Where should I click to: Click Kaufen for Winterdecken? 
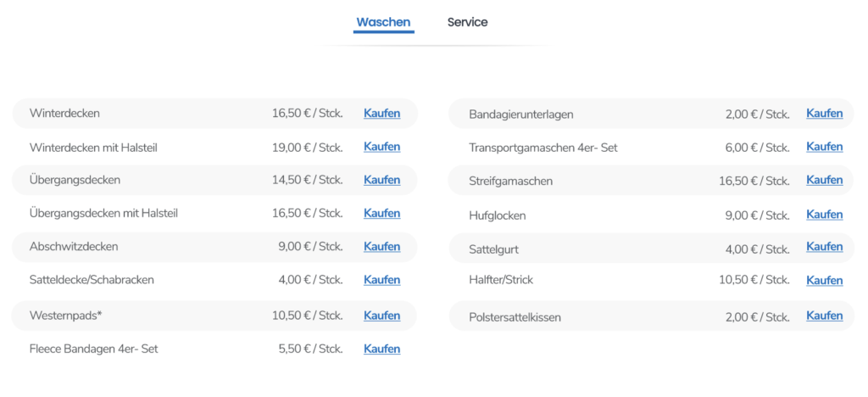[381, 113]
